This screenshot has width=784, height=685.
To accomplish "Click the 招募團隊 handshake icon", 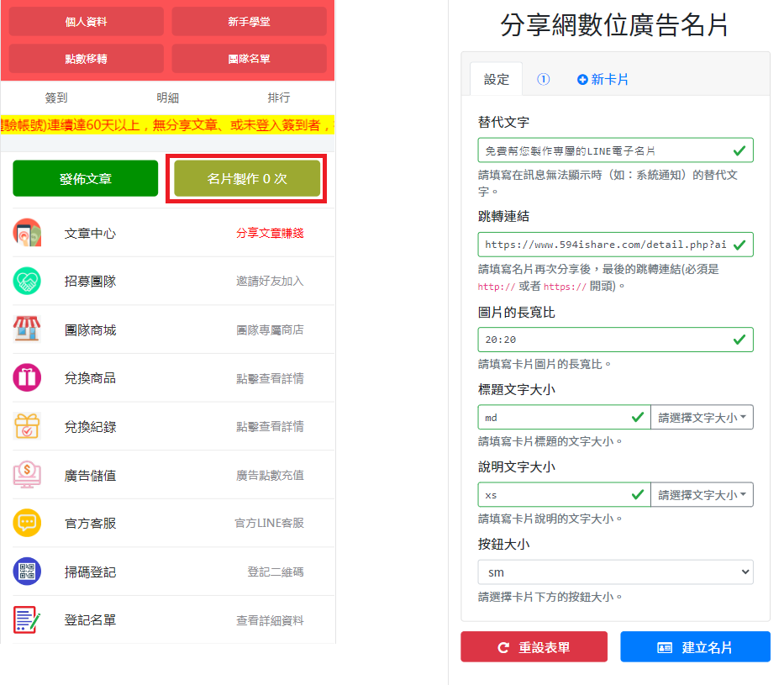I will click(x=27, y=282).
